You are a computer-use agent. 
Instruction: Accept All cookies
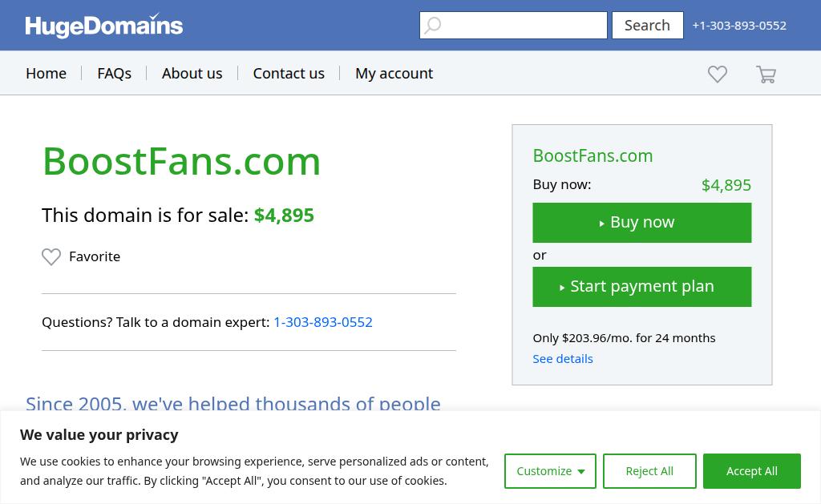751,471
